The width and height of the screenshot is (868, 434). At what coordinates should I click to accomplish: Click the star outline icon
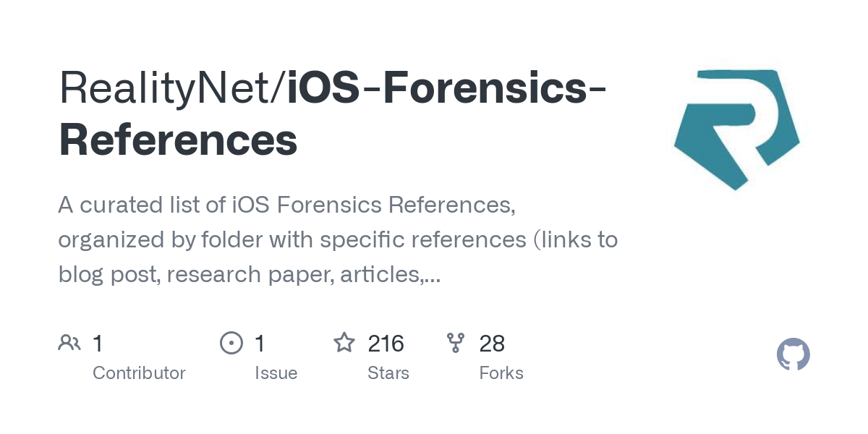(344, 343)
